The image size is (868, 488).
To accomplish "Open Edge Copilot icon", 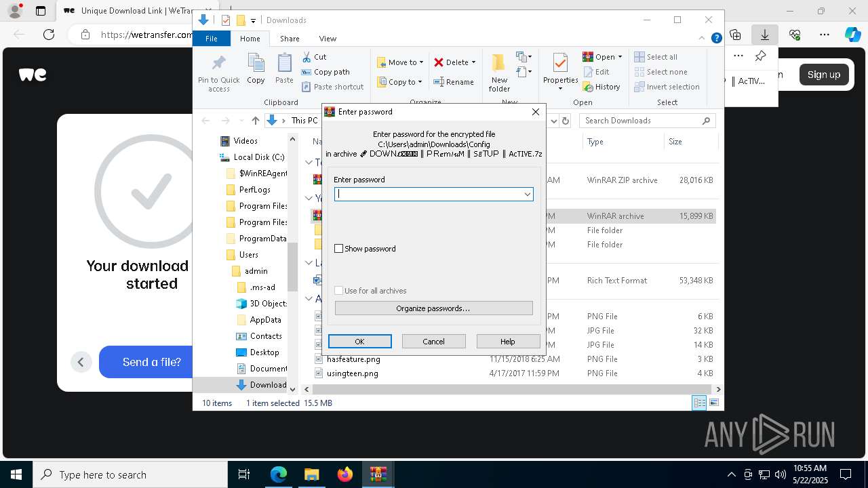I will (852, 35).
